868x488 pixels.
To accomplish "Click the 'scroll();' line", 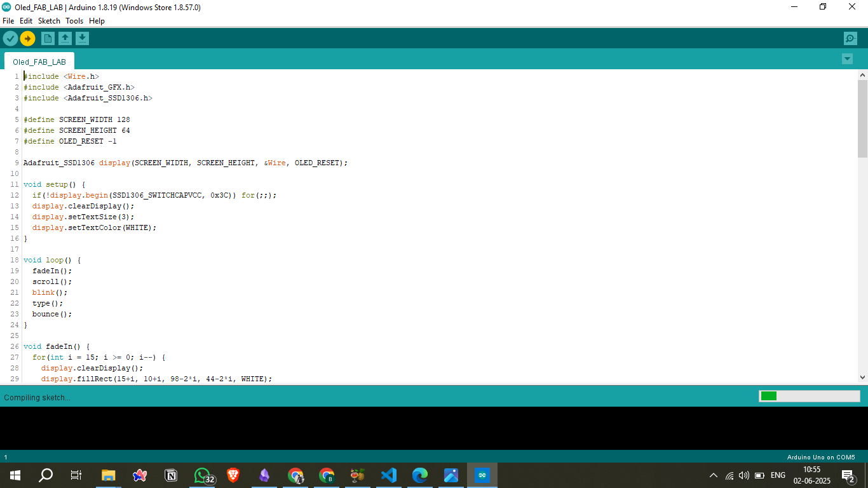I will click(52, 281).
